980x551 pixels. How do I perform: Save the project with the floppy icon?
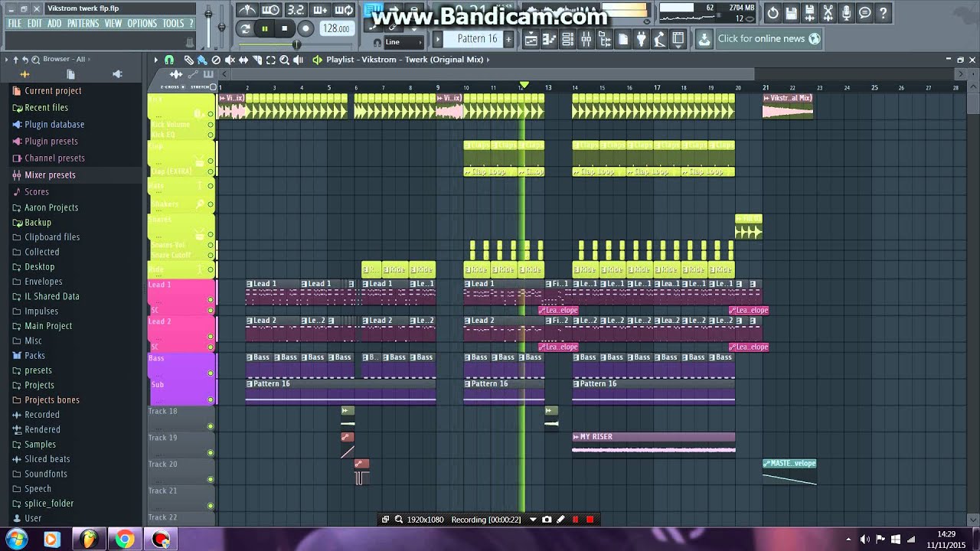[791, 13]
